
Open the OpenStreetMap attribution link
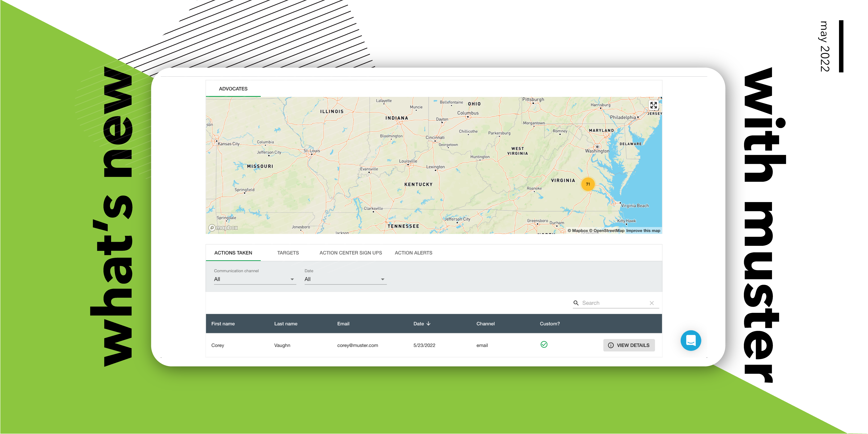coord(607,231)
